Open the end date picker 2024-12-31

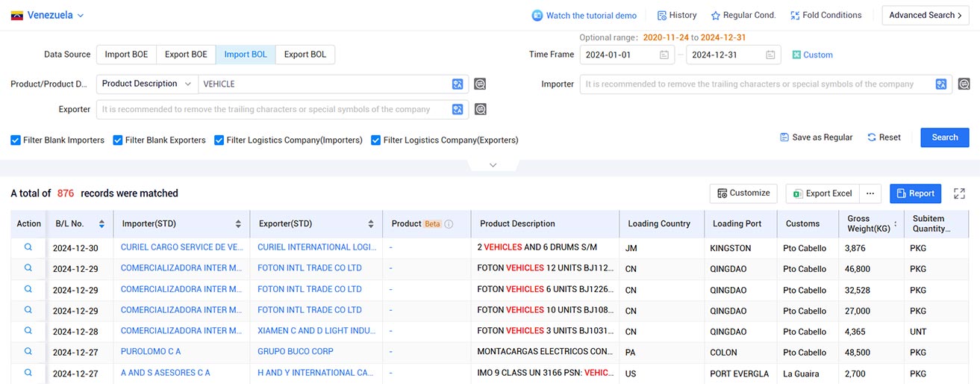point(734,55)
